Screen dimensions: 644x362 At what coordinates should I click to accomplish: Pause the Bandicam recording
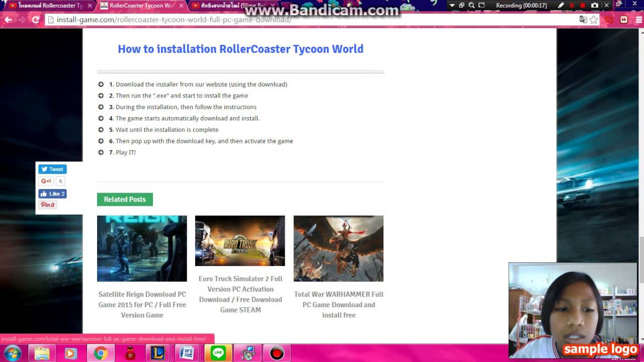[572, 6]
